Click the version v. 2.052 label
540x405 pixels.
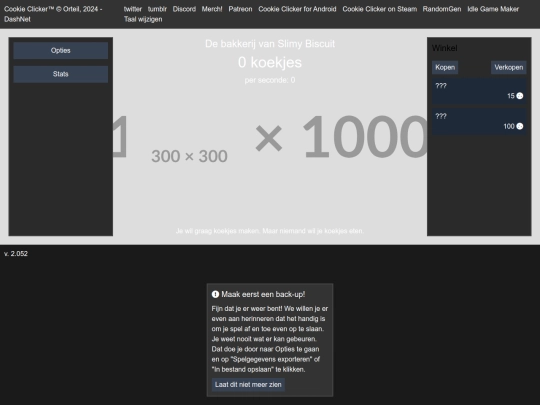(16, 254)
